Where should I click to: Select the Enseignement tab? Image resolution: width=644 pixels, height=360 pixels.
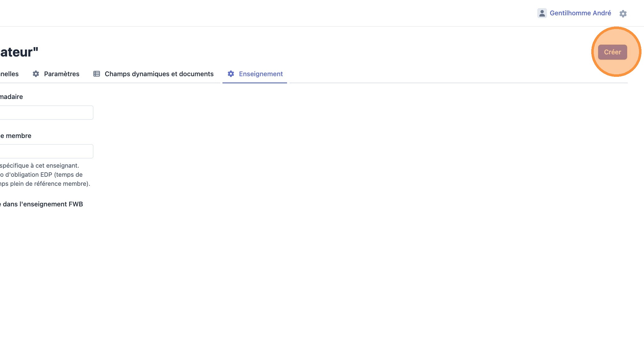coord(261,74)
